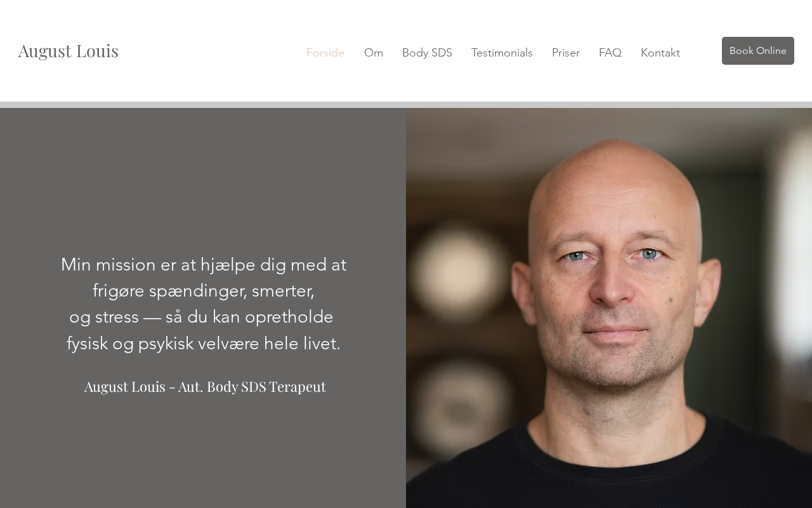This screenshot has height=508, width=812.
Task: Open the Forside menu item
Action: [325, 53]
